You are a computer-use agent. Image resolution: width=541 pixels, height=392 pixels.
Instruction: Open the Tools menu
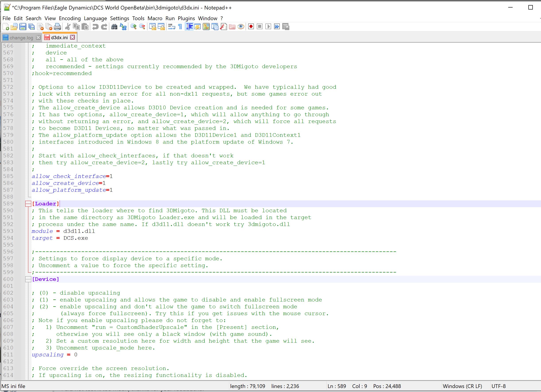138,18
